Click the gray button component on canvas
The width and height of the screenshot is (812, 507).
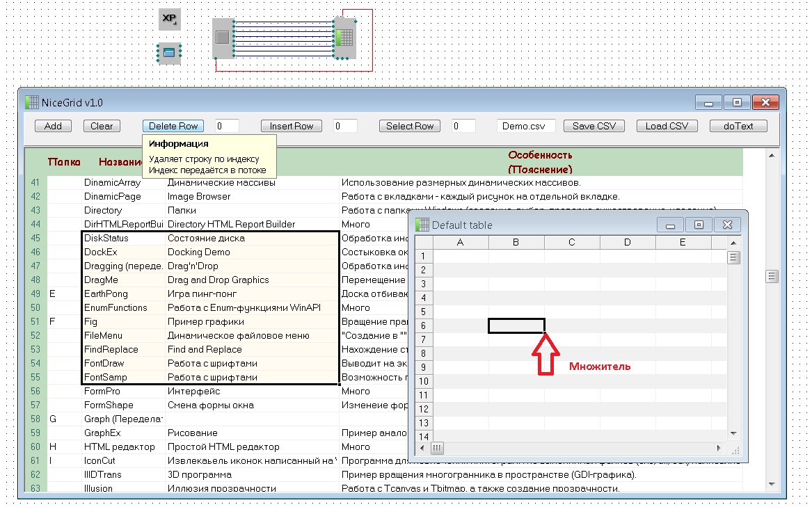pos(223,38)
